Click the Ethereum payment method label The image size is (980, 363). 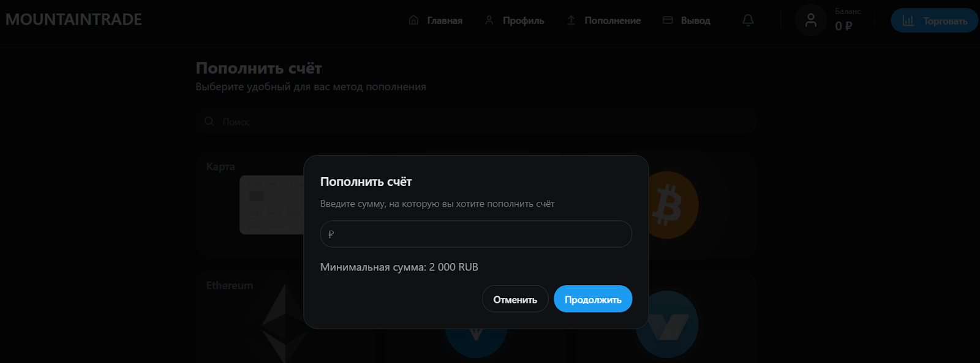click(229, 285)
